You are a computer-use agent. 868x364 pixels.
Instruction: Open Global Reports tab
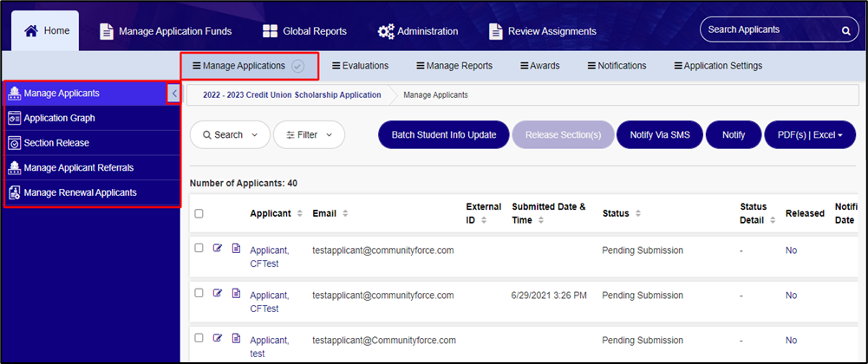304,31
